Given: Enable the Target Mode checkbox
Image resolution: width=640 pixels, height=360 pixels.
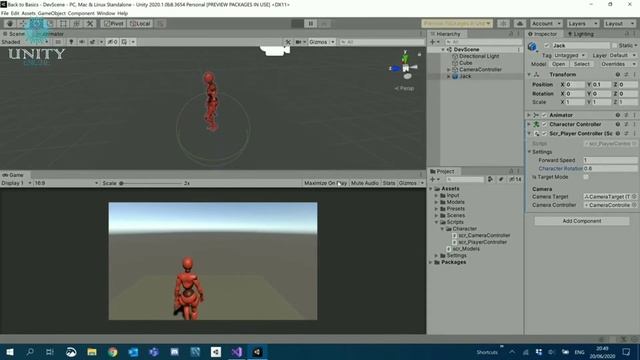Looking at the screenshot, I should click(586, 177).
